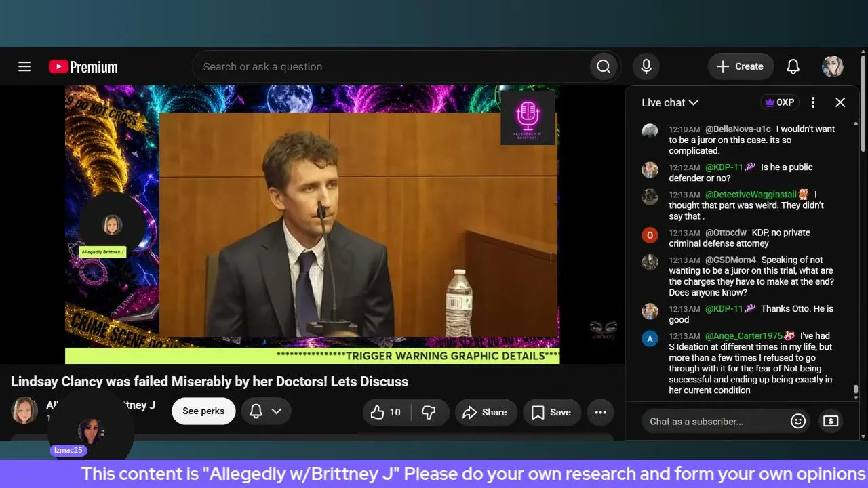
Task: Open @BellaNova-u1c chat profile picture
Action: coord(650,131)
